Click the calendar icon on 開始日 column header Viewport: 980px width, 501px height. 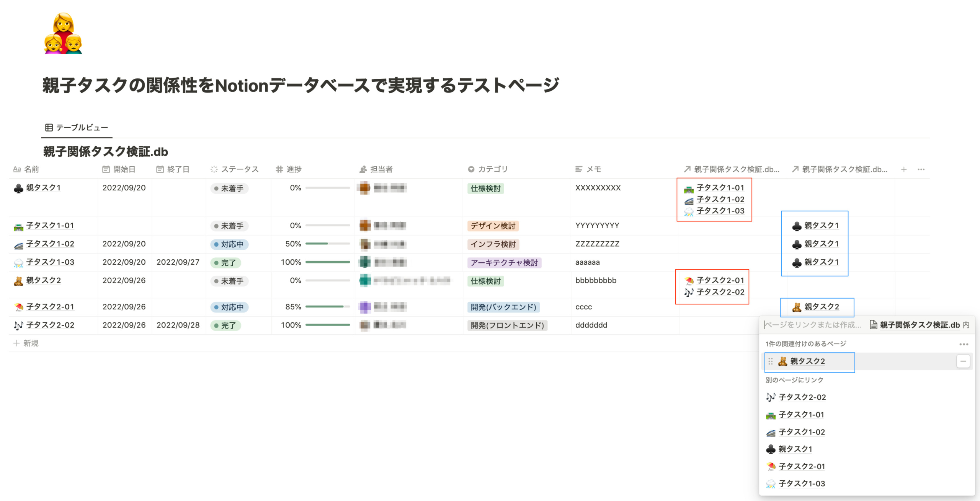[x=106, y=169]
